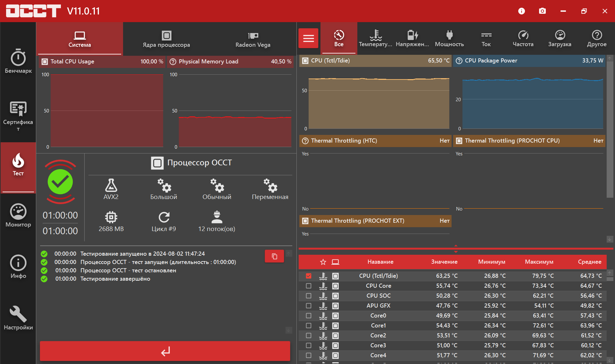615x364 pixels.
Task: Click the chip icon in CPU SOC row
Action: pyautogui.click(x=335, y=296)
